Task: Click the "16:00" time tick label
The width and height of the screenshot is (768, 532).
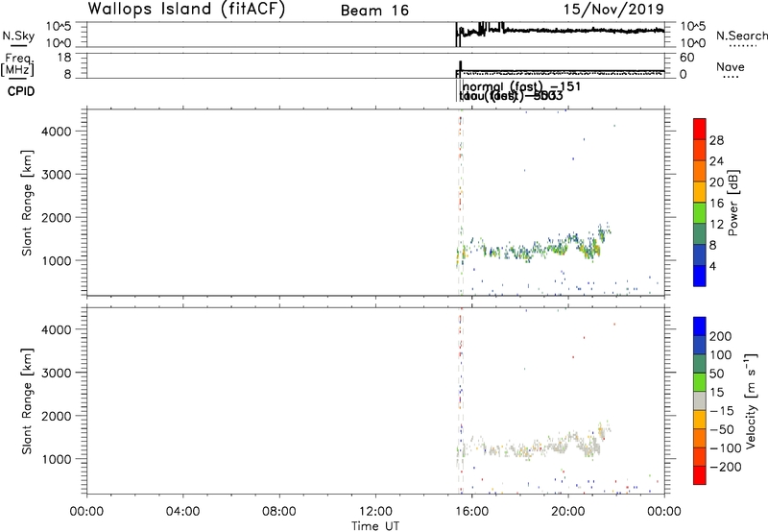Action: click(x=471, y=512)
